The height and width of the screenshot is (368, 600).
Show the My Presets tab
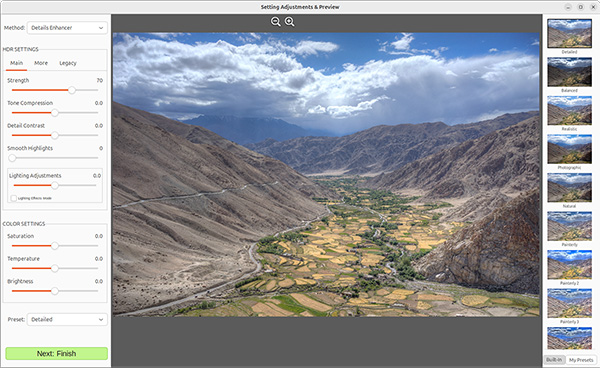point(581,360)
